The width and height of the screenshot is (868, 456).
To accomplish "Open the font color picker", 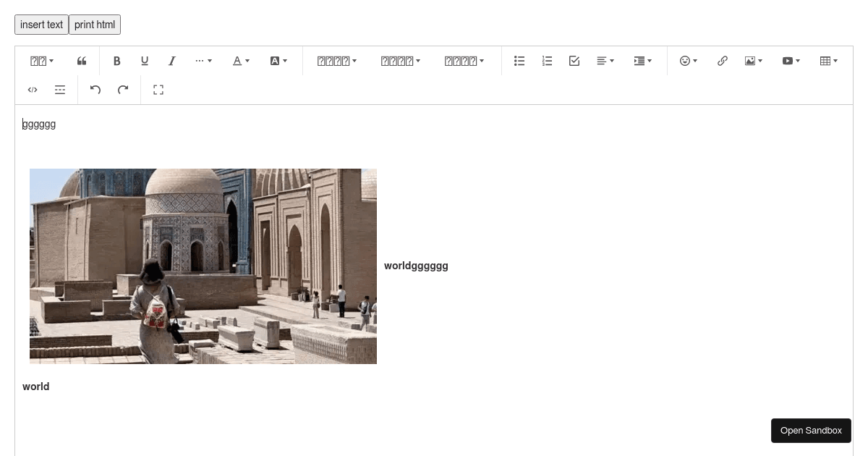I will click(241, 61).
